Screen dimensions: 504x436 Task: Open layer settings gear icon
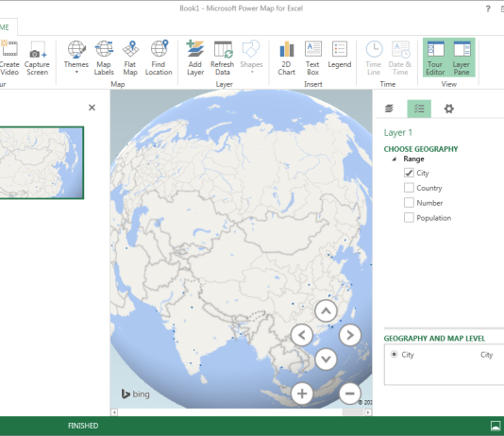448,109
